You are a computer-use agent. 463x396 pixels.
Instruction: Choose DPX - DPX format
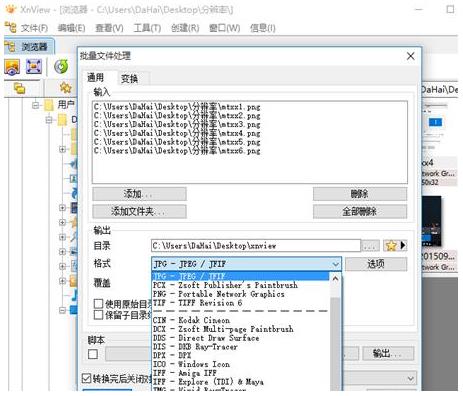click(x=240, y=355)
